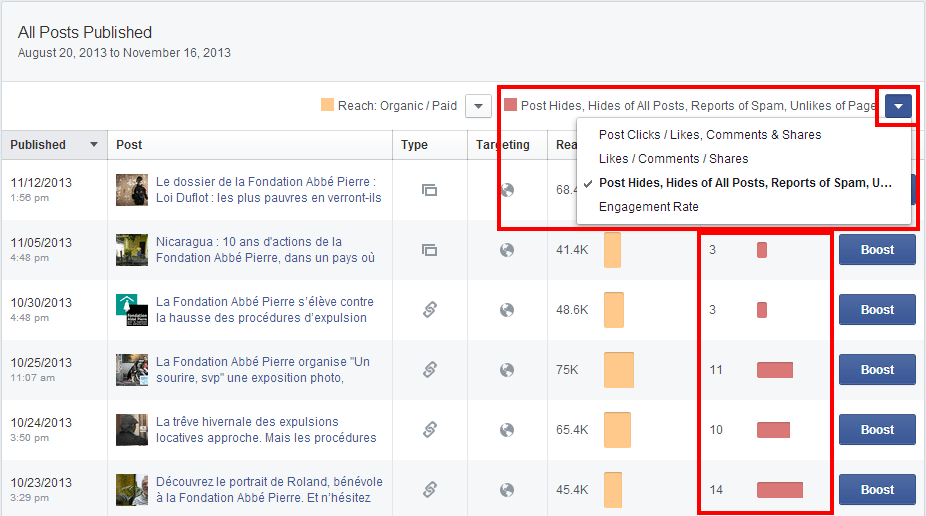Click link type icon for 10/23/2013 post
Viewport: 926px width, 516px height.
(x=429, y=490)
